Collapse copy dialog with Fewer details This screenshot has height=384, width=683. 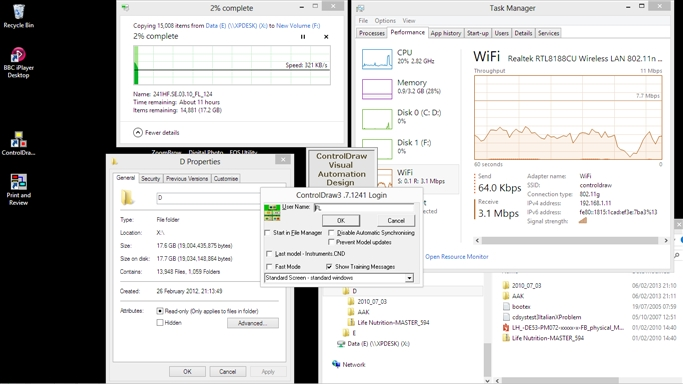point(156,132)
